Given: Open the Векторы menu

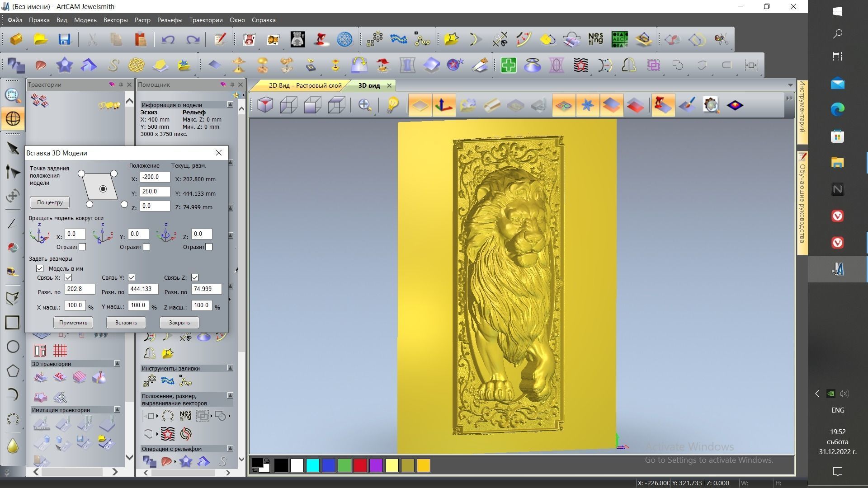Looking at the screenshot, I should (115, 20).
